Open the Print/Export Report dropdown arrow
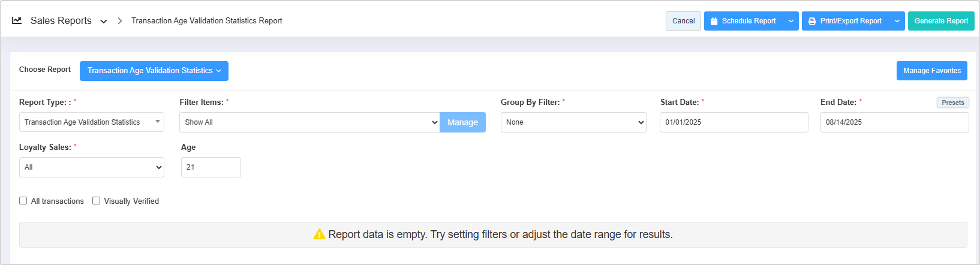 click(x=897, y=21)
